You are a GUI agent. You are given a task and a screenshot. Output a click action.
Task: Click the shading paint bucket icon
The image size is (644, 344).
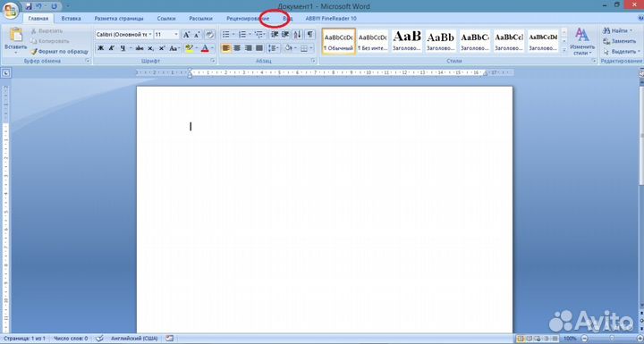288,48
